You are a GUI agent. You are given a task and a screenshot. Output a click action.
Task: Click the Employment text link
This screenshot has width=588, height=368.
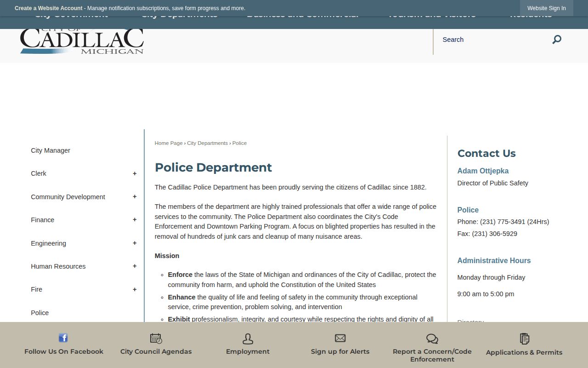[248, 351]
